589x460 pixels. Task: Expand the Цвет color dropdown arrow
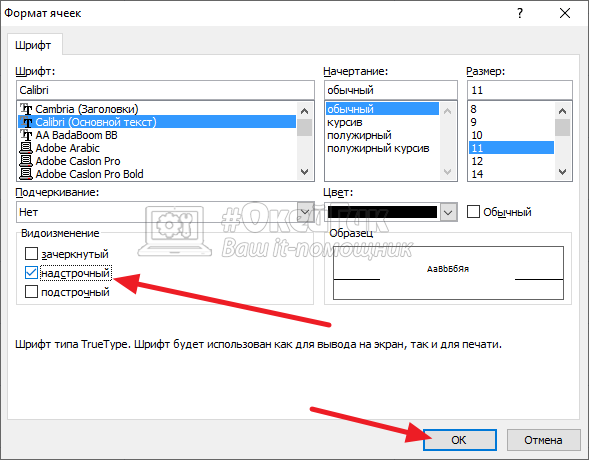click(448, 212)
